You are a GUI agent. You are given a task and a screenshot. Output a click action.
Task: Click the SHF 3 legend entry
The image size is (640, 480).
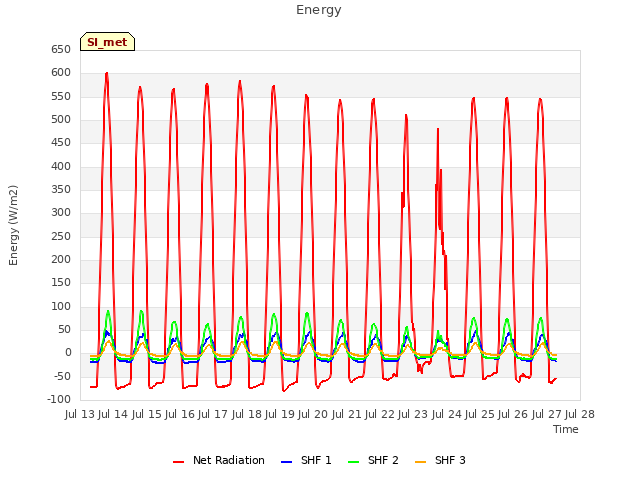click(440, 460)
